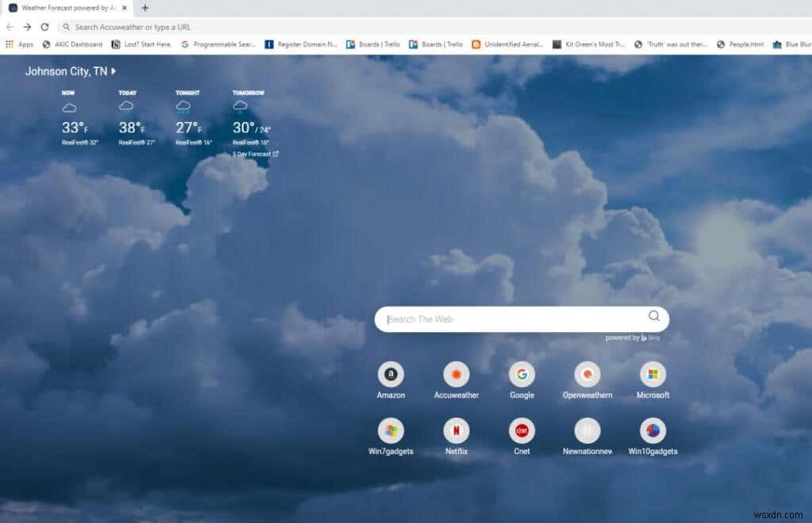
Task: Launch Amazon from the shortcut grid
Action: click(391, 374)
